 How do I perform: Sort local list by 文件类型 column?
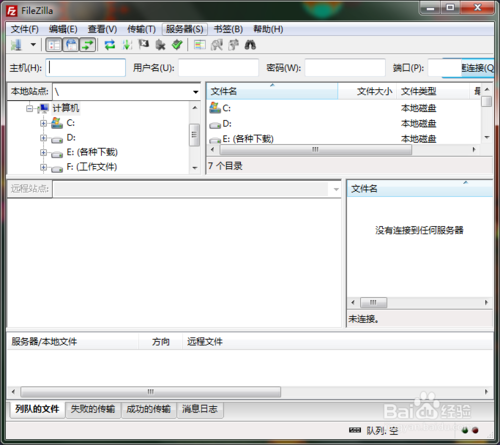(433, 91)
